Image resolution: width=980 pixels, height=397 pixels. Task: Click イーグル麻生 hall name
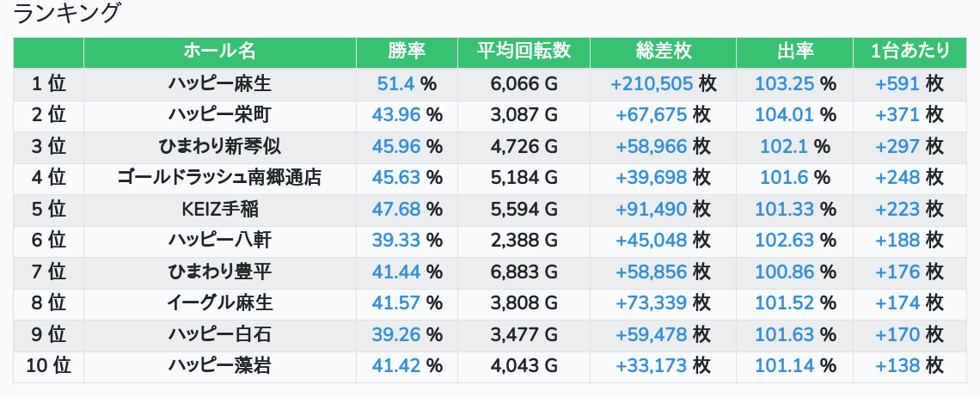219,303
